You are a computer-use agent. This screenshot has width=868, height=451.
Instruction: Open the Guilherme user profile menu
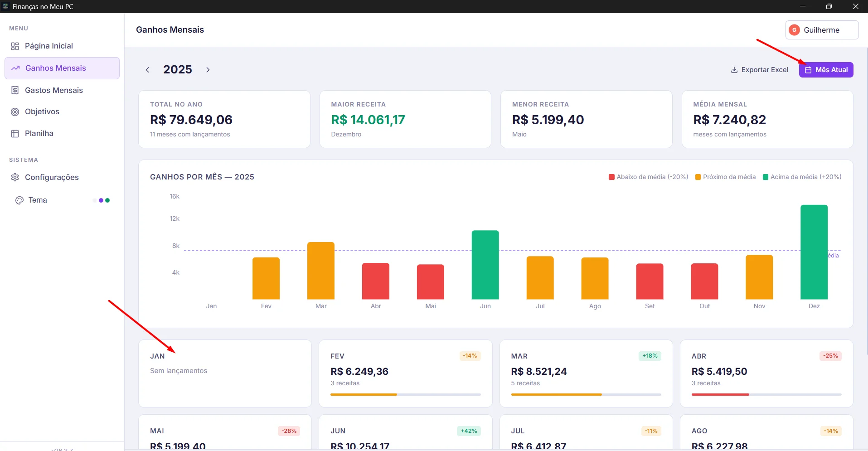(821, 30)
